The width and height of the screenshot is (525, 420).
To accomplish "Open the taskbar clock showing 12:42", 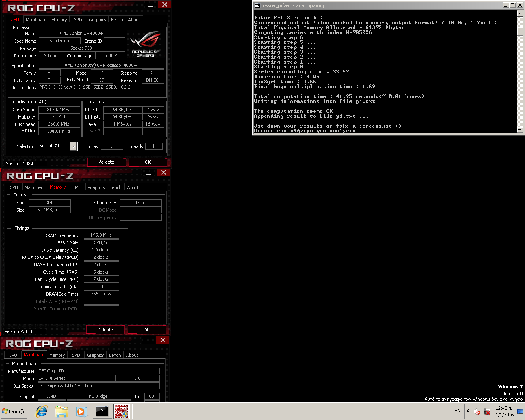I will tap(504, 411).
